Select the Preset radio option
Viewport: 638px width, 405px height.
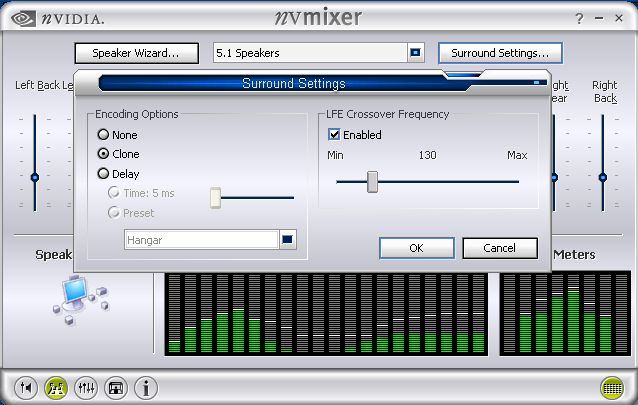click(x=114, y=212)
